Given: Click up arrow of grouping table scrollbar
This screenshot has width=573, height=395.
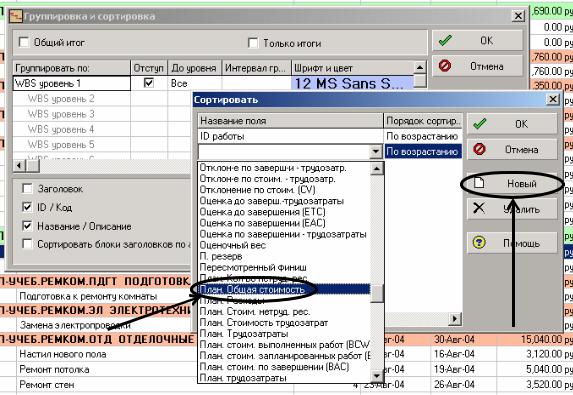Looking at the screenshot, I should tap(420, 68).
